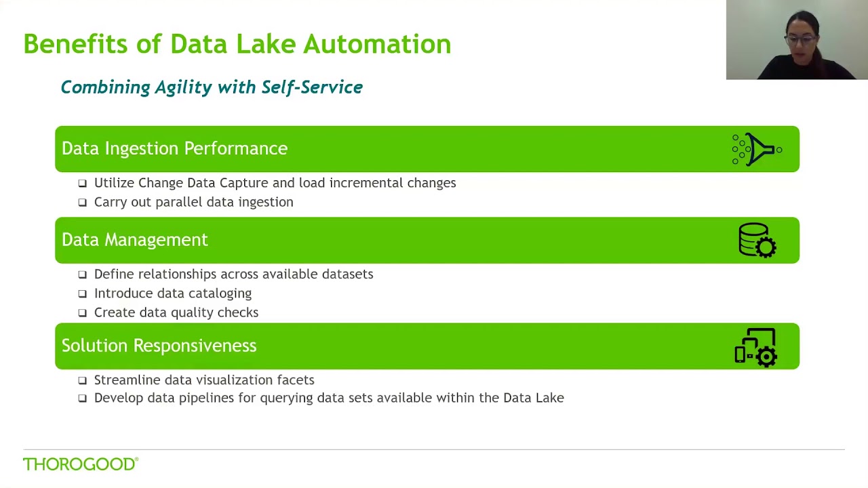
Task: Click the funnel icon on Data Ingestion Performance
Action: tap(757, 149)
